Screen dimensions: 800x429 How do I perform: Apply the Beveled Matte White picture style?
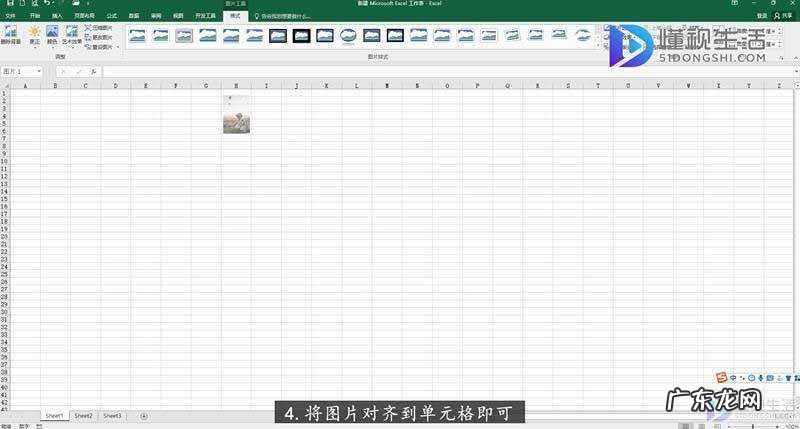(160, 35)
